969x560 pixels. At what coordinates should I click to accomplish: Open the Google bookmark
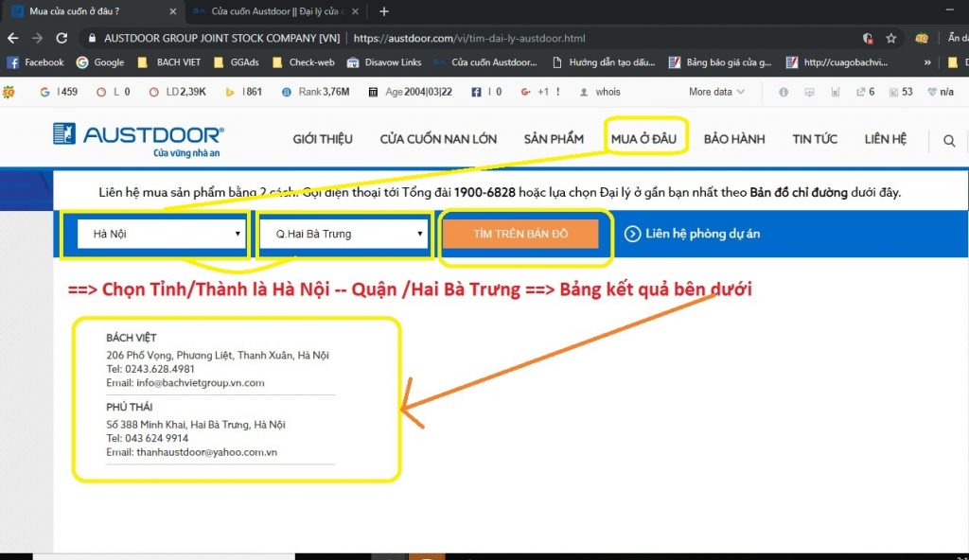pyautogui.click(x=100, y=62)
